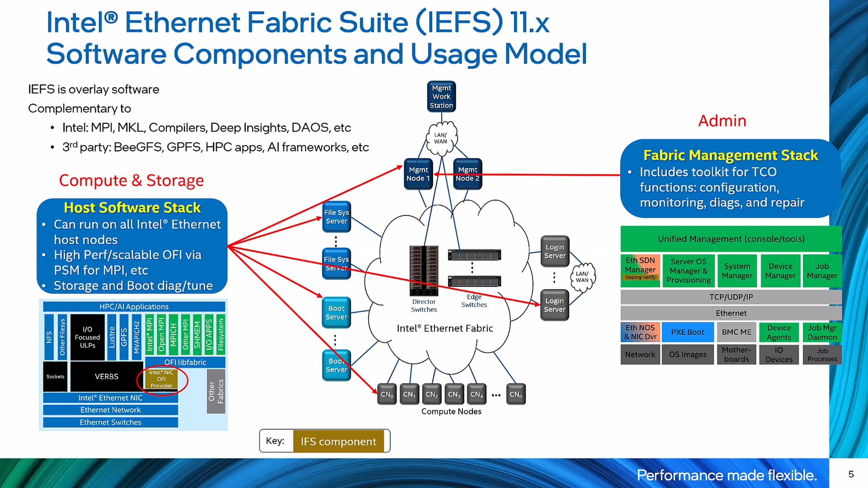Click the red 'Admin' label
The width and height of the screenshot is (868, 488).
(722, 121)
